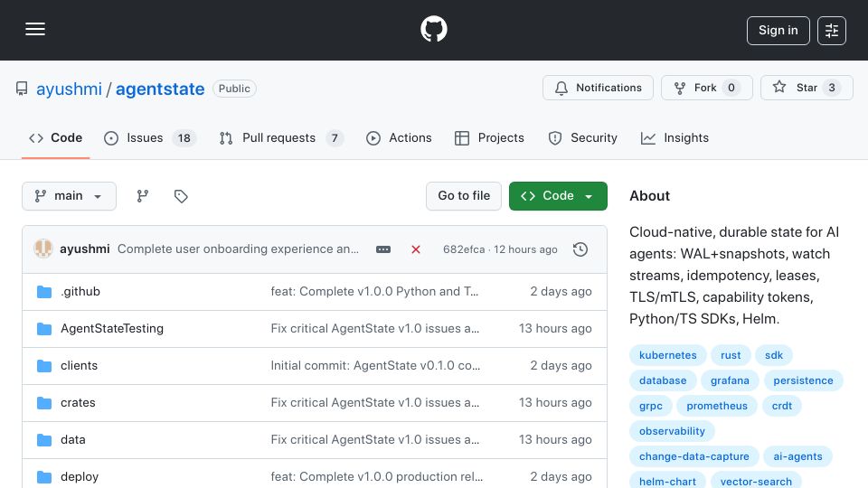This screenshot has width=868, height=488.
Task: Open the appearance settings icon beside Sign in
Action: (x=832, y=31)
